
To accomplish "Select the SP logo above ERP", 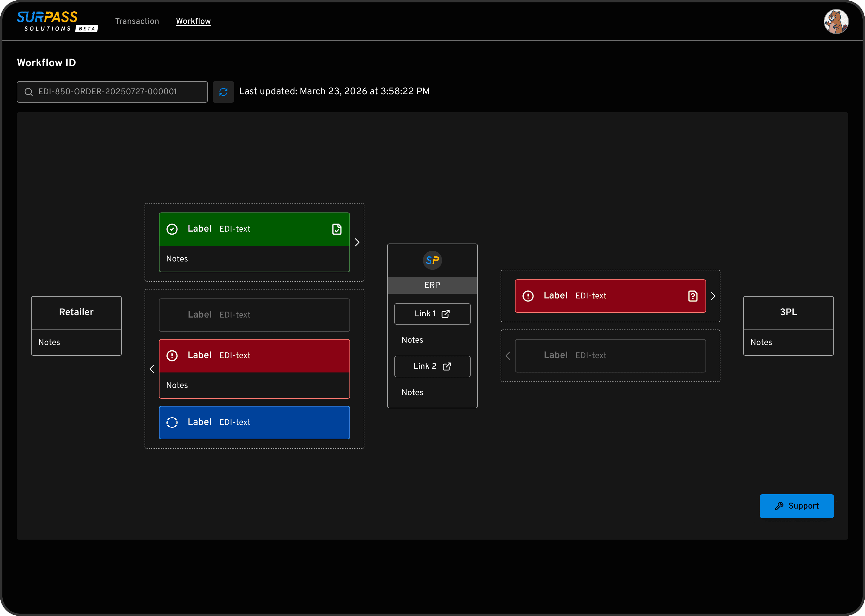I will tap(432, 260).
